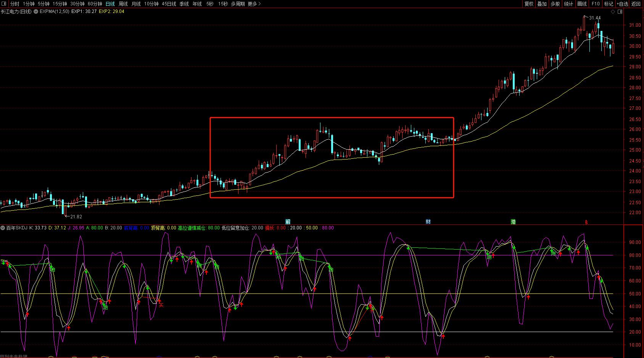The width and height of the screenshot is (644, 358).
Task: Click the 财 financial marker icon
Action: coord(428,221)
